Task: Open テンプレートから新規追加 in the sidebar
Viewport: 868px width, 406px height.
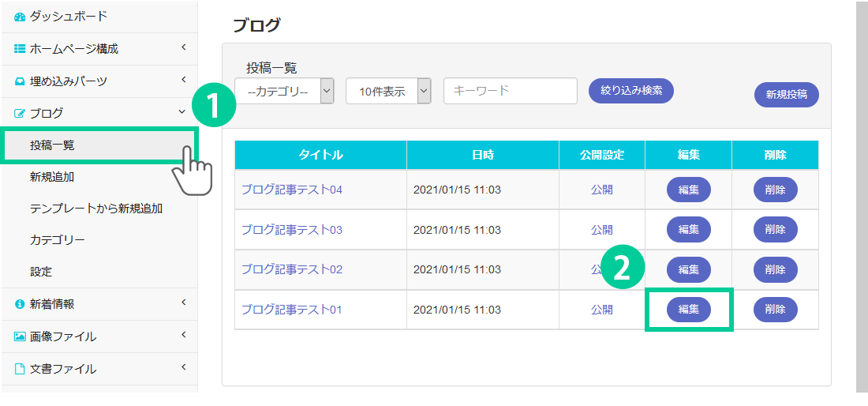Action: click(x=96, y=209)
